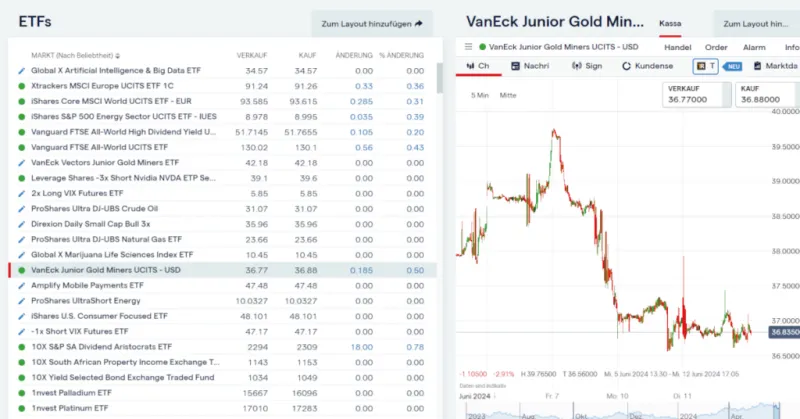Click the ETF list vertical scrollbar thumb

click(439, 78)
